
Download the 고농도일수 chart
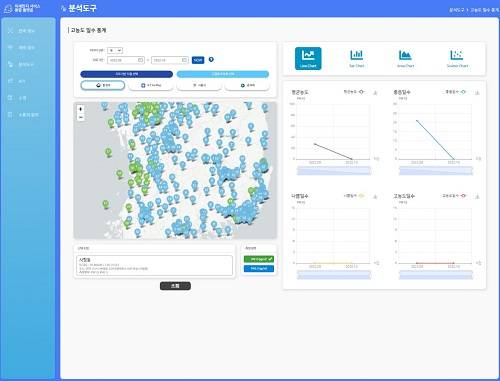pyautogui.click(x=477, y=197)
